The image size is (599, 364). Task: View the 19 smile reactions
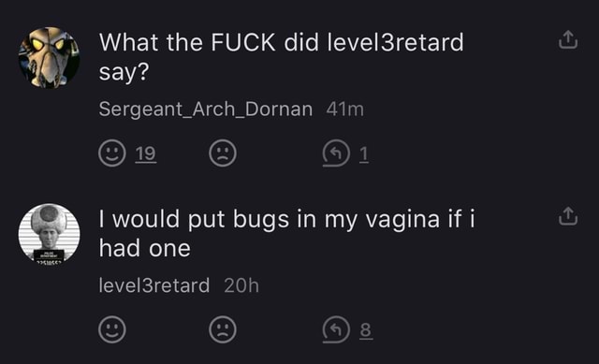[146, 153]
